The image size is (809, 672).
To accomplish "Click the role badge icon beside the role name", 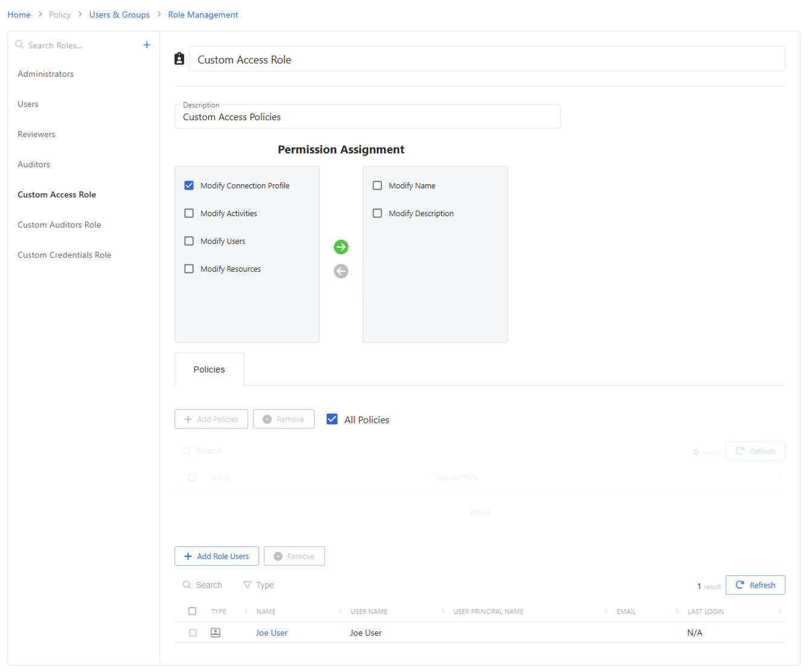I will coord(179,58).
